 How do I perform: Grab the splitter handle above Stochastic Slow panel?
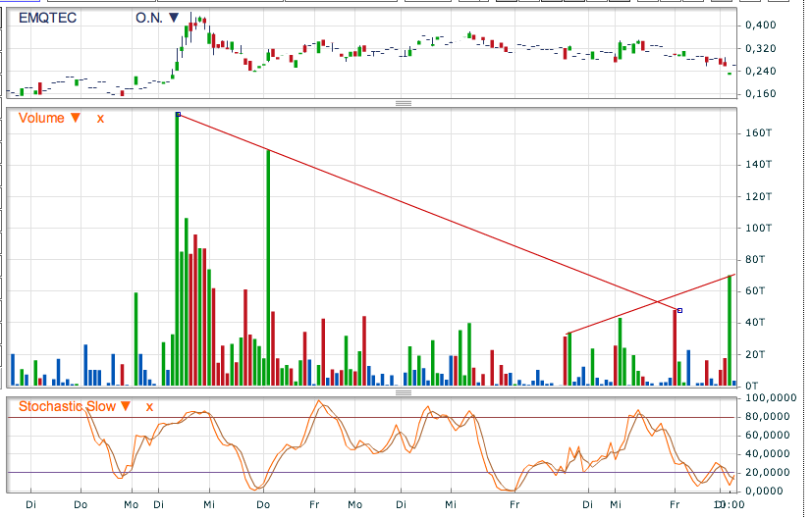click(x=404, y=392)
